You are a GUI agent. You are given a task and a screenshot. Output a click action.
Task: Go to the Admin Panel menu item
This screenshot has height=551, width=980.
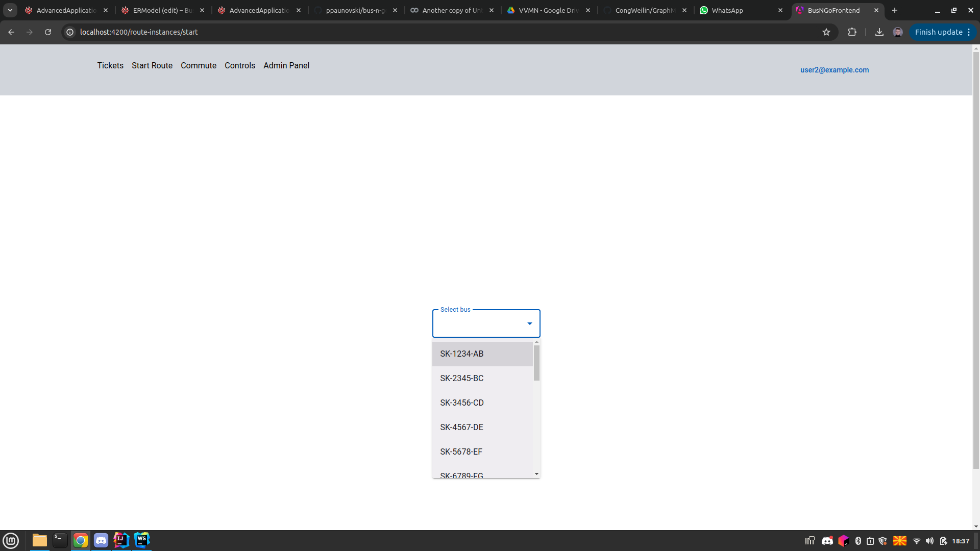286,65
